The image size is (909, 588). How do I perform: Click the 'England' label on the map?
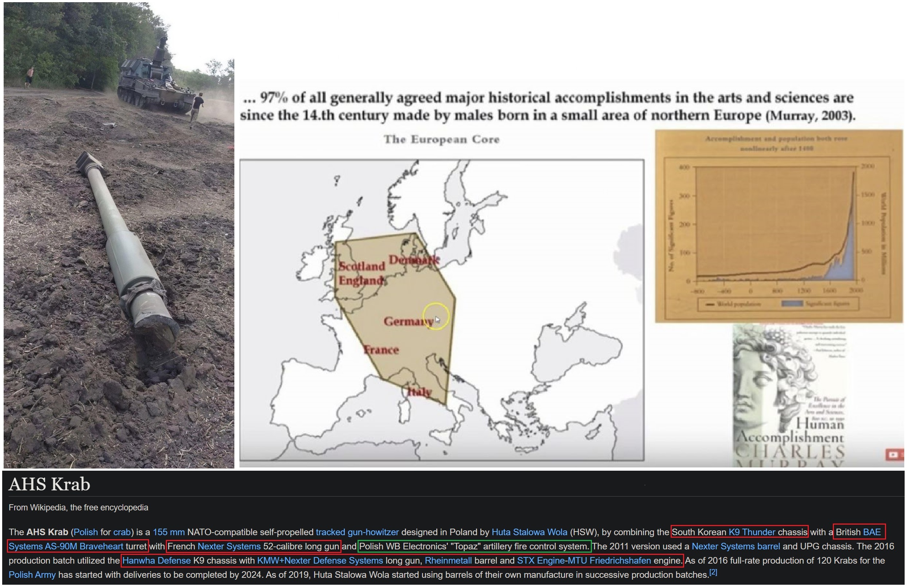361,281
